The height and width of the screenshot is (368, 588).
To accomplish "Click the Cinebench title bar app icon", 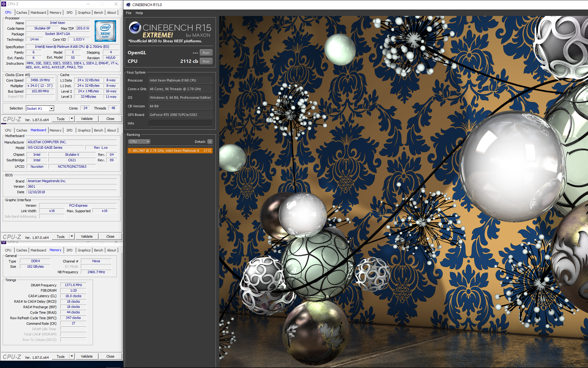I will pyautogui.click(x=128, y=5).
